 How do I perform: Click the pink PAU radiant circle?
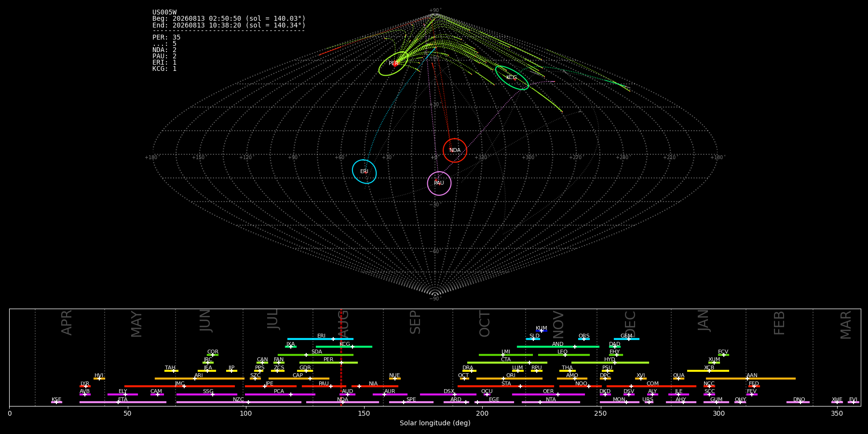coord(439,183)
